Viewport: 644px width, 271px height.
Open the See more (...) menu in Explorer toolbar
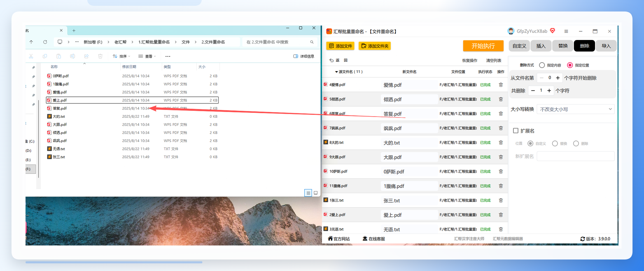168,56
